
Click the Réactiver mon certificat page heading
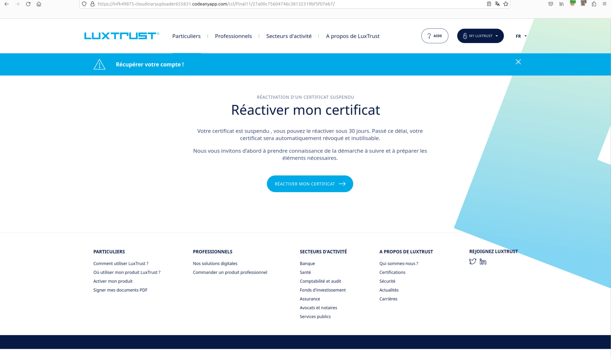click(305, 110)
